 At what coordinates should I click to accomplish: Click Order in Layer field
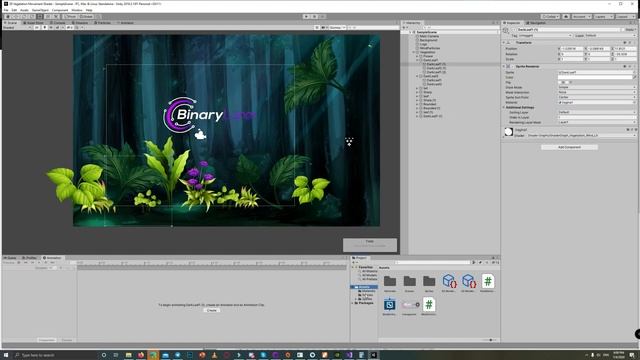coord(597,117)
